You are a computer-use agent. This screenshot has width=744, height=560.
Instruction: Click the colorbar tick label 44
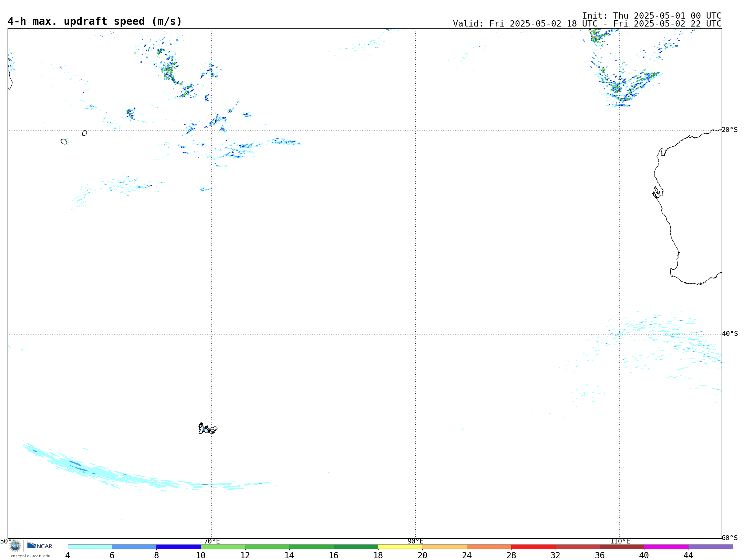click(x=689, y=556)
